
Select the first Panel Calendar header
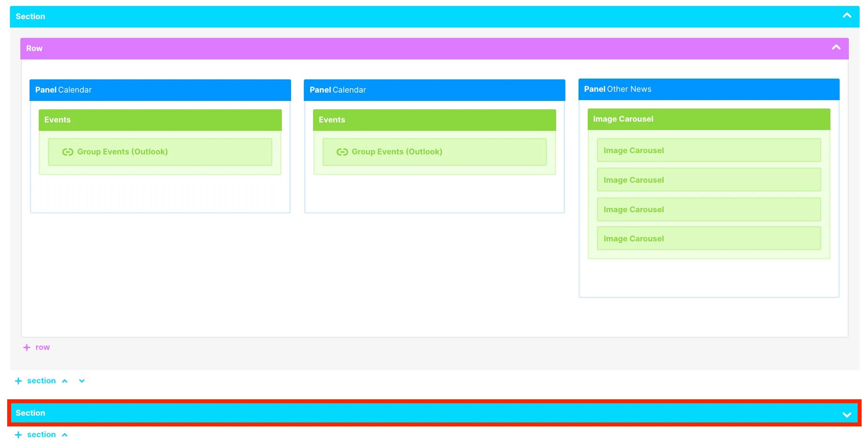coord(160,90)
